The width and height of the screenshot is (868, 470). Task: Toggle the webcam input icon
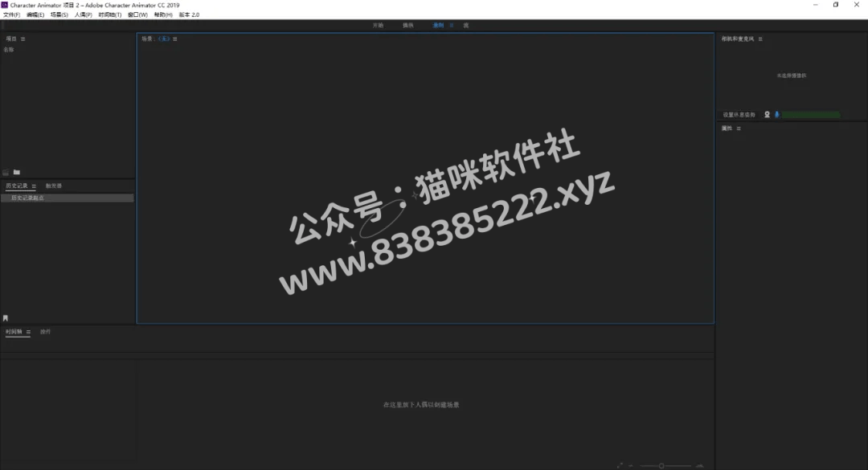tap(768, 115)
